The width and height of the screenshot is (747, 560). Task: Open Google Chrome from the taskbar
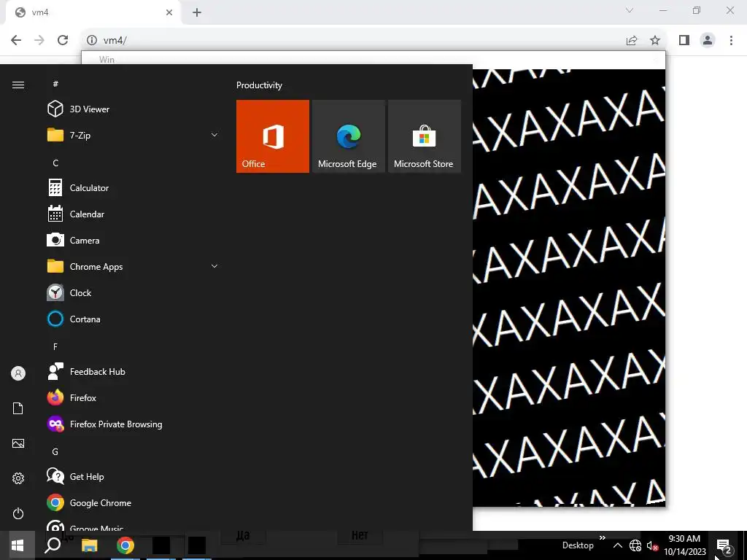point(125,545)
